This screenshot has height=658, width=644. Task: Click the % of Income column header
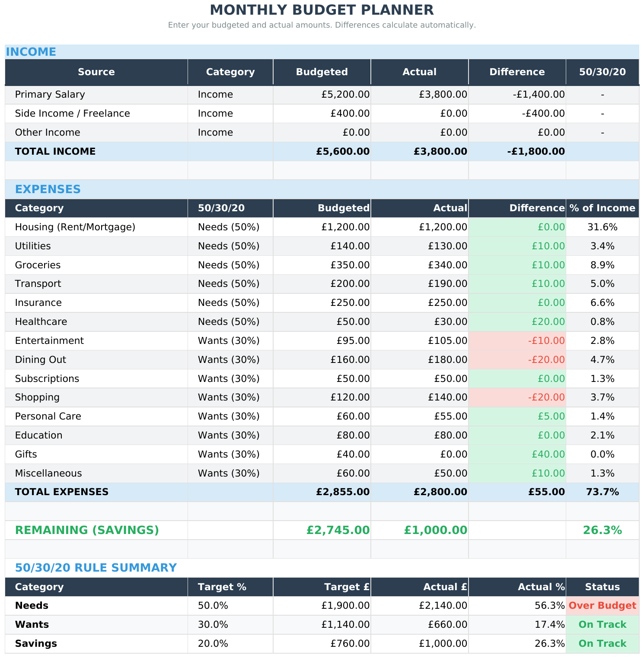(603, 208)
